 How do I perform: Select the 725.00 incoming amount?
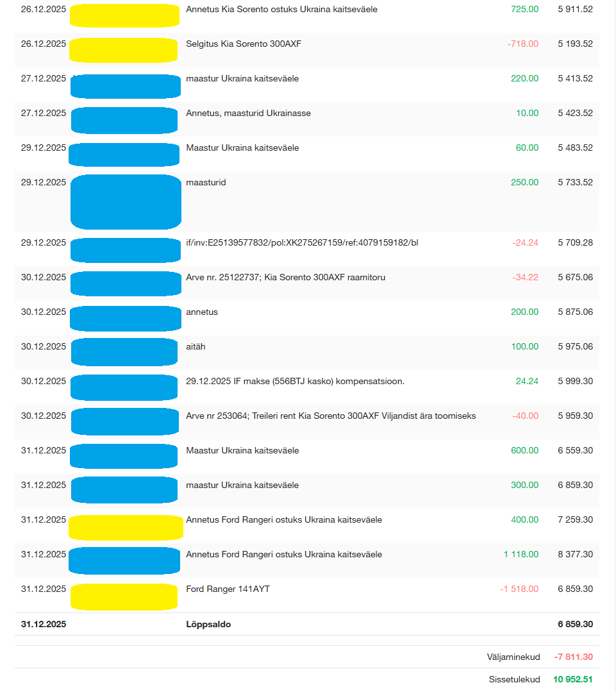click(524, 10)
